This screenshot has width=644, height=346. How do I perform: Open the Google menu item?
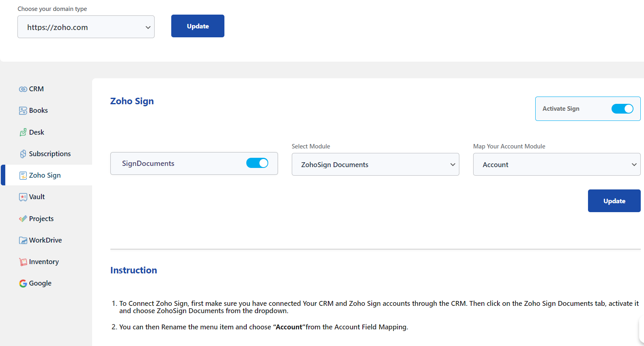[46, 283]
